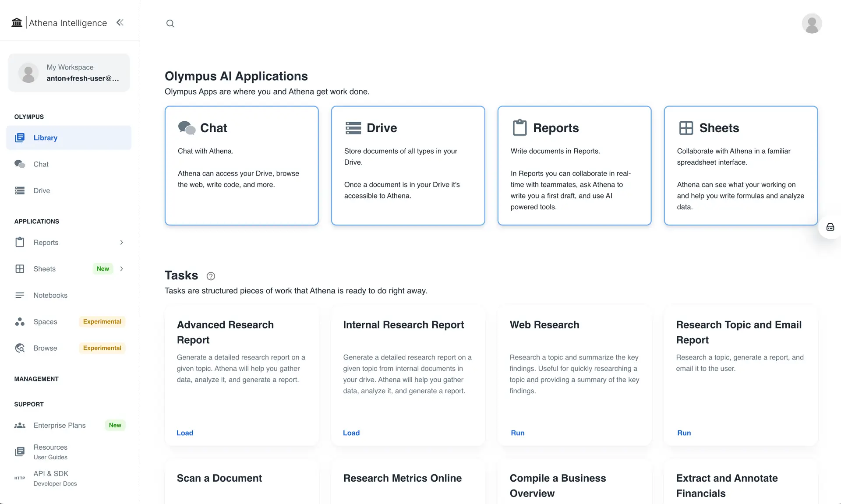
Task: Click the Spaces experimental icon
Action: [x=20, y=321]
